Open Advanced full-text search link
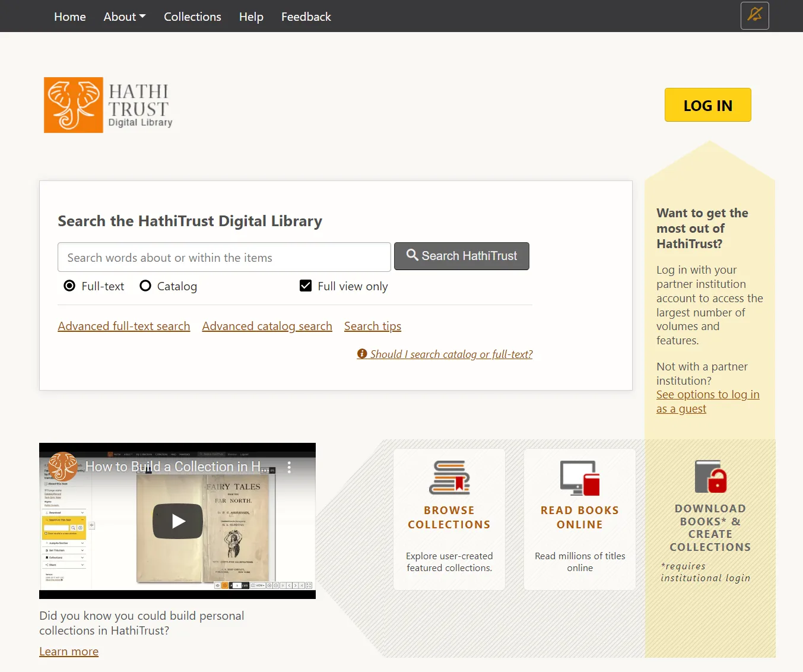The width and height of the screenshot is (803, 672). [x=124, y=326]
